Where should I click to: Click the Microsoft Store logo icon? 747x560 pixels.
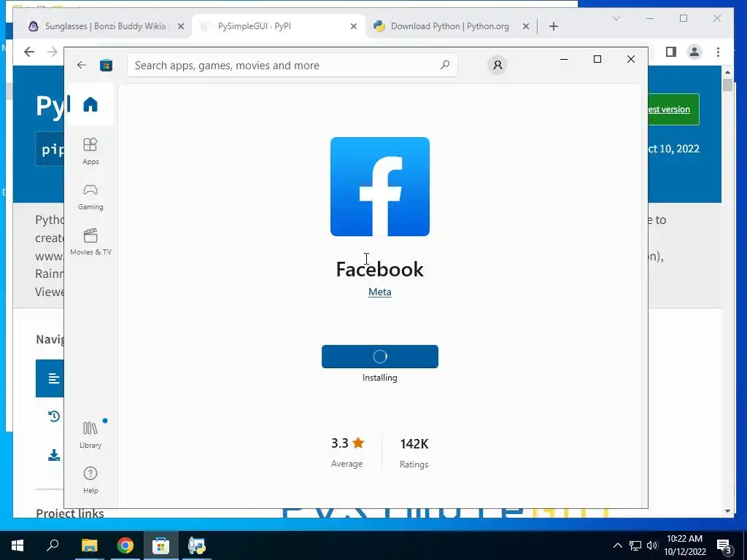coord(106,65)
